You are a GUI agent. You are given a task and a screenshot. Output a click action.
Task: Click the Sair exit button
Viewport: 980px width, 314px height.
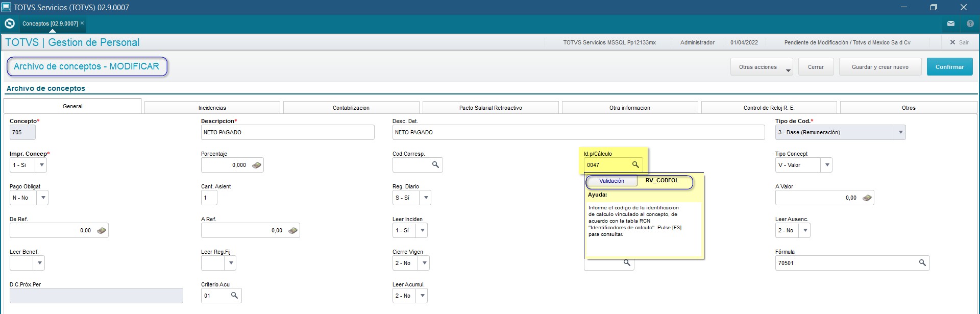[x=959, y=42]
